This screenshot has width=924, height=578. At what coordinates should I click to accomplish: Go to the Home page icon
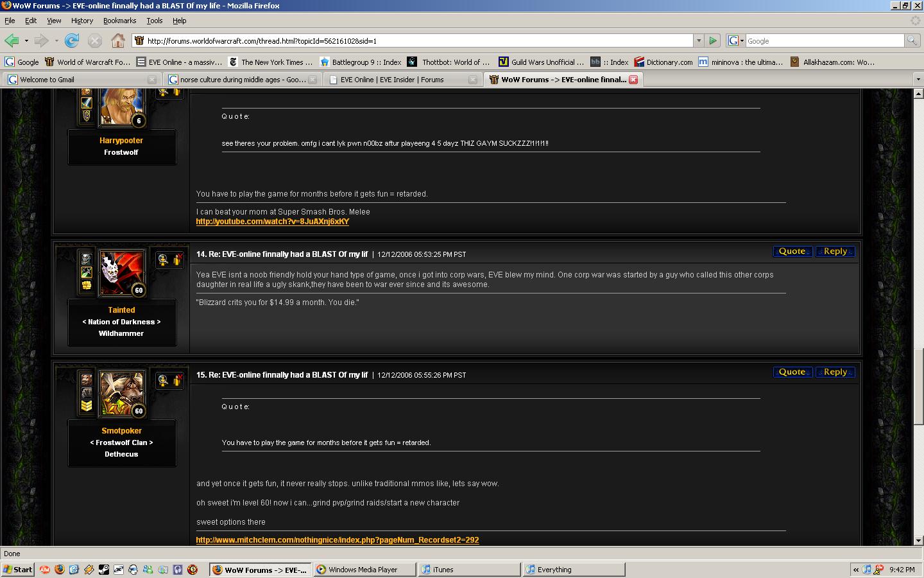pyautogui.click(x=117, y=40)
